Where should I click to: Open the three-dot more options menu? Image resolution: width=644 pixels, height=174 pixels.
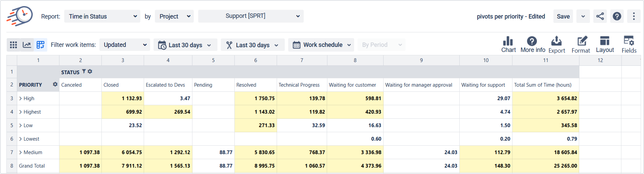(634, 16)
